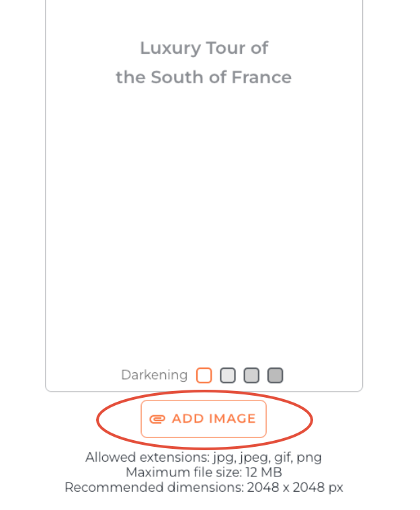
Task: Click the "Darkening" label
Action: tap(155, 375)
